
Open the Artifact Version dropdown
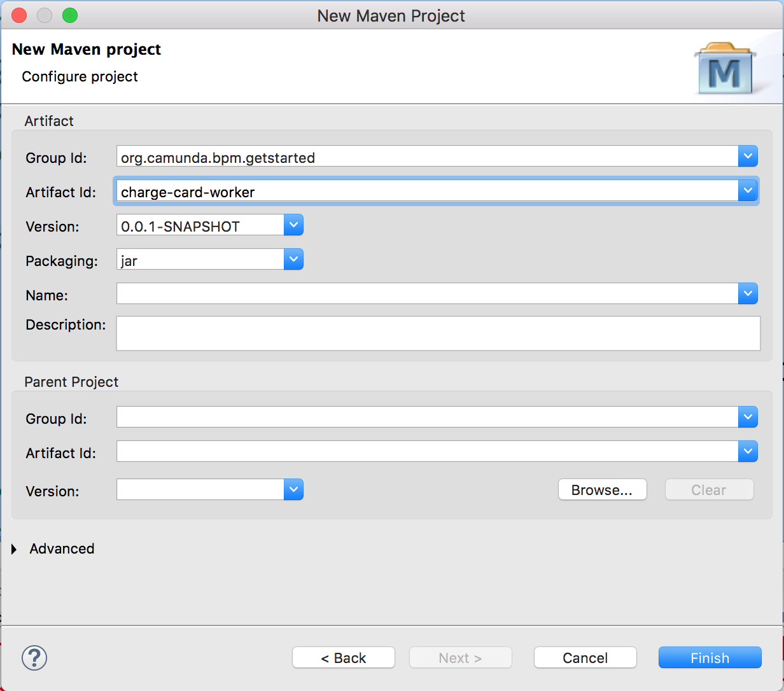293,225
